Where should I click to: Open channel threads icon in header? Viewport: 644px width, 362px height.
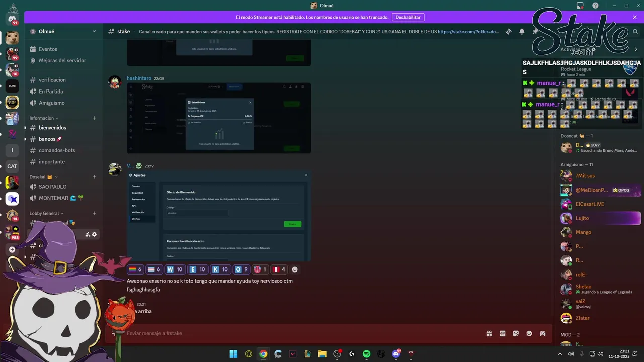509,31
